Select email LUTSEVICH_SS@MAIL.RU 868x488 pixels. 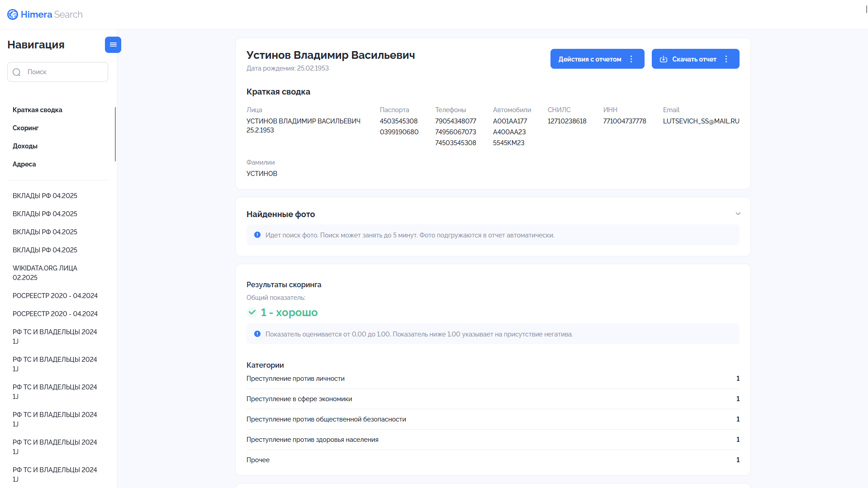[701, 121]
